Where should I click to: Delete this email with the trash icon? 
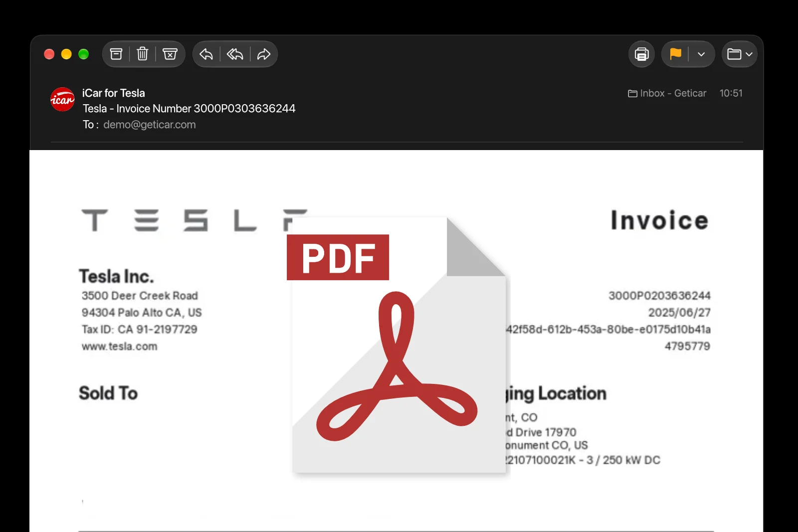tap(143, 54)
